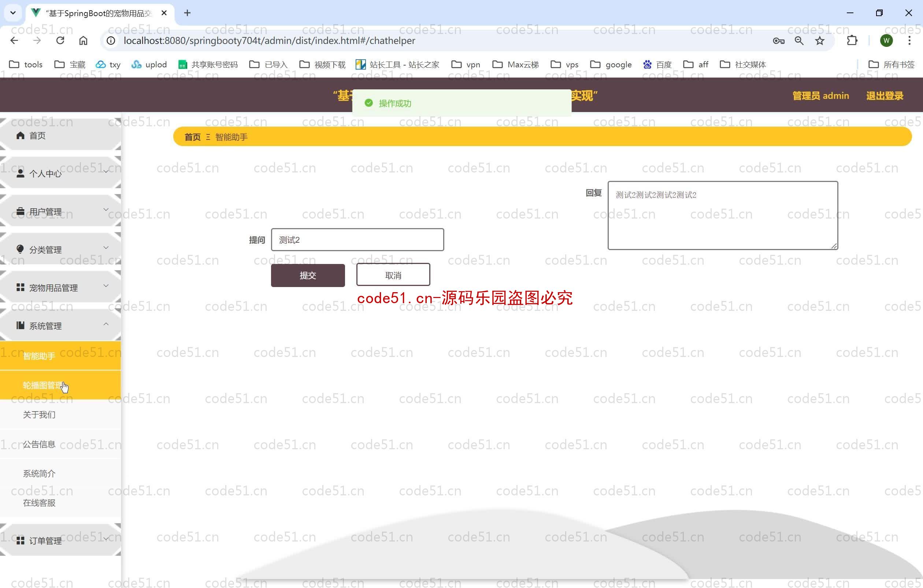This screenshot has width=923, height=588.
Task: Select 智能助手 in sidebar
Action: point(60,356)
